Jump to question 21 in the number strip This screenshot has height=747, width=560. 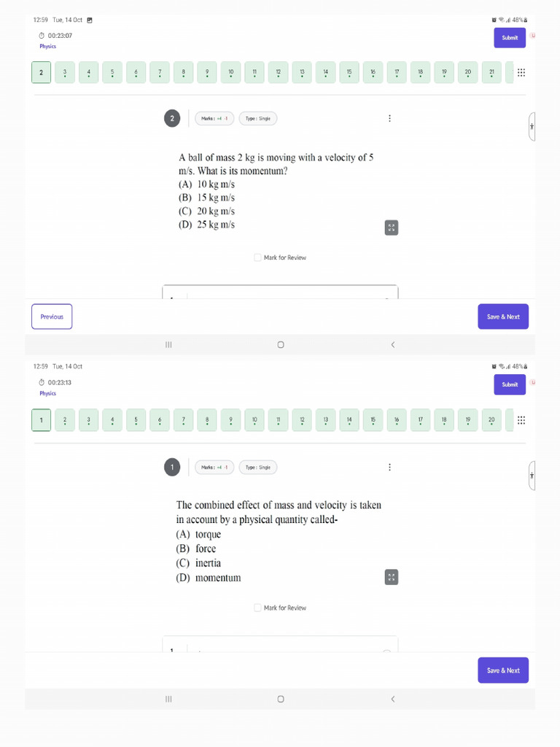click(x=491, y=72)
